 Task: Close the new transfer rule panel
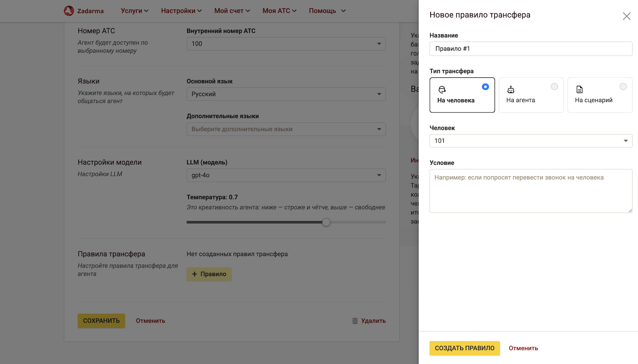(626, 16)
